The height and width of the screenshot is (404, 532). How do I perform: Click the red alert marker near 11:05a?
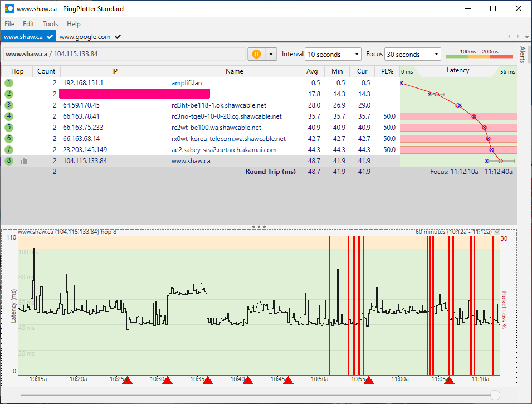coord(449,380)
